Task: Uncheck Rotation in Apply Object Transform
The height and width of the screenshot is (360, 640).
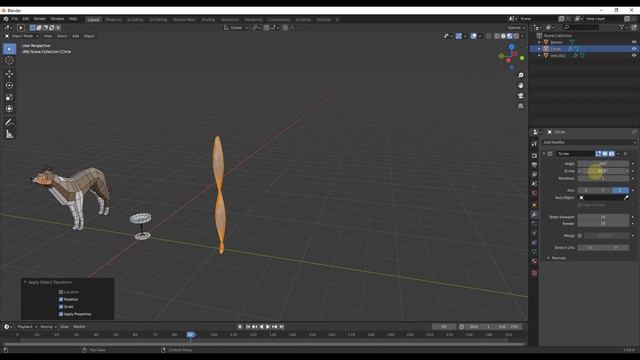Action: [x=61, y=300]
